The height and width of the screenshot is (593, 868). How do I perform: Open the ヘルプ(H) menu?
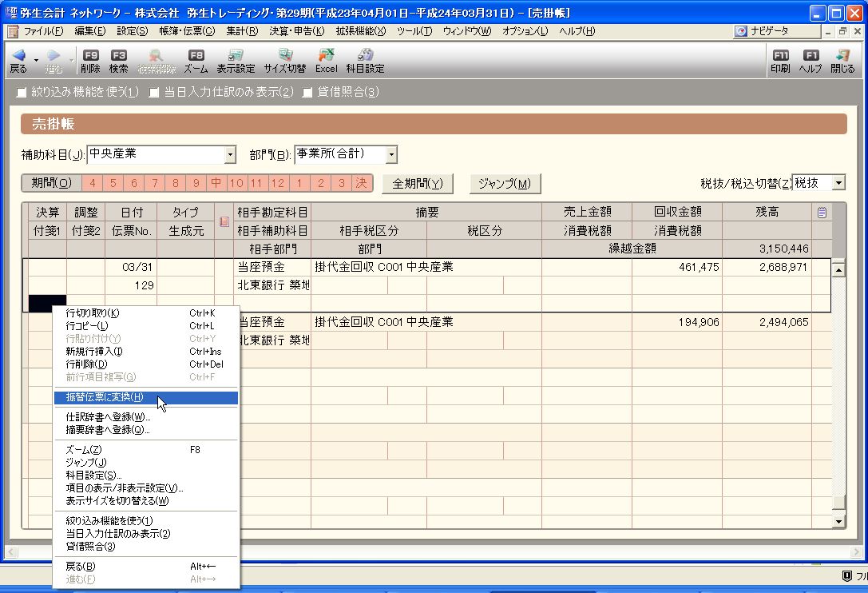tap(577, 32)
